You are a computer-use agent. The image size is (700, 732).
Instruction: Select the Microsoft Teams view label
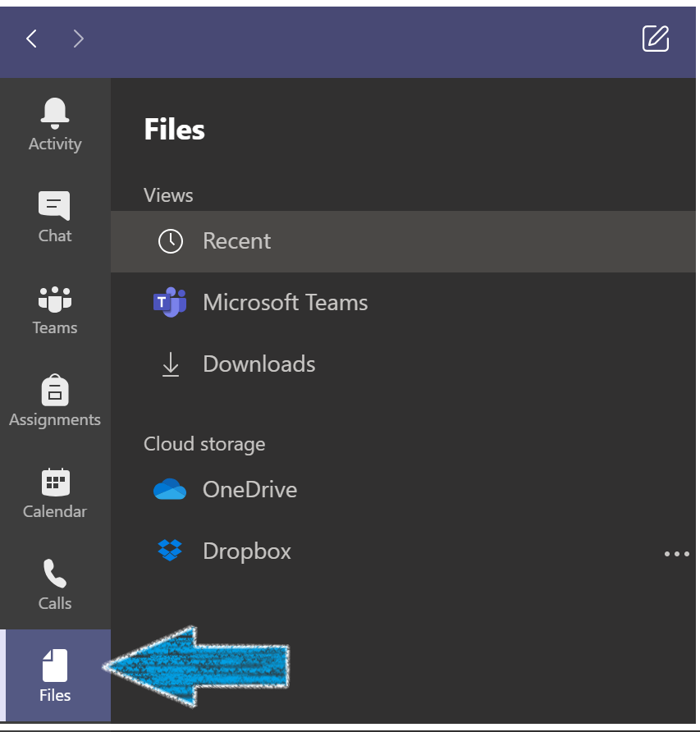(286, 303)
